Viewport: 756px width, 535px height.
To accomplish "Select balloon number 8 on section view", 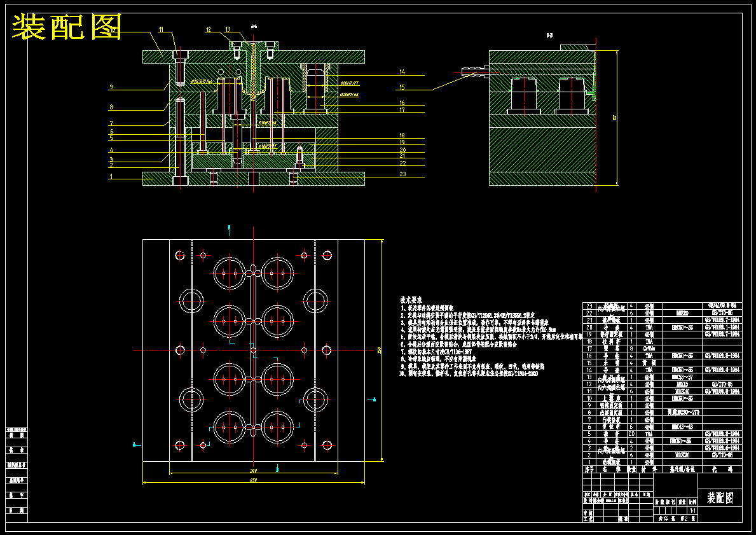I will (111, 107).
